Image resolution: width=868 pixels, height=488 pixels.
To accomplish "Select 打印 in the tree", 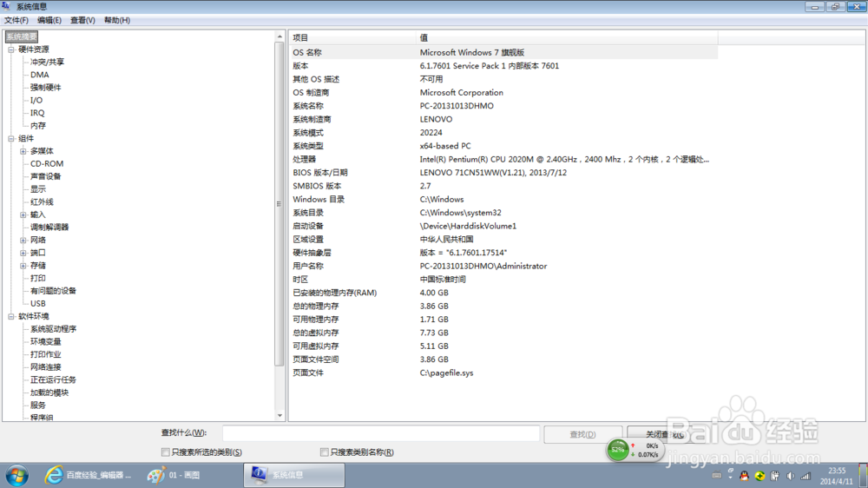I will pyautogui.click(x=37, y=278).
